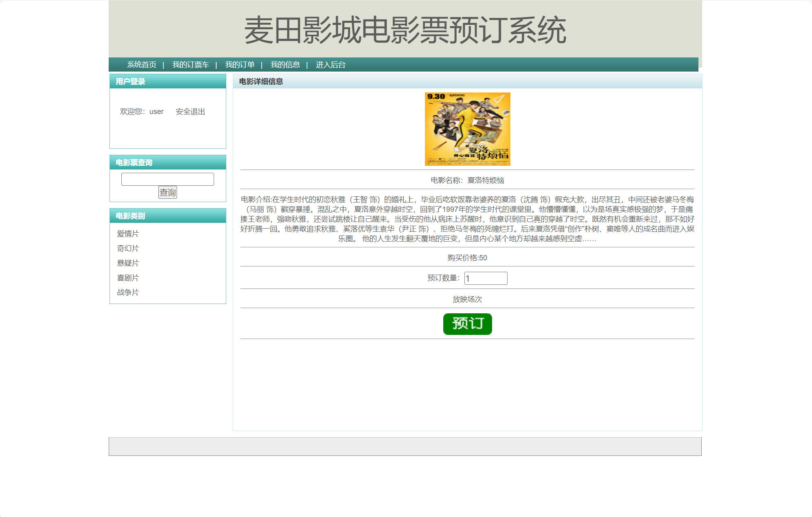The image size is (812, 517).
Task: Click the user username link
Action: [156, 111]
